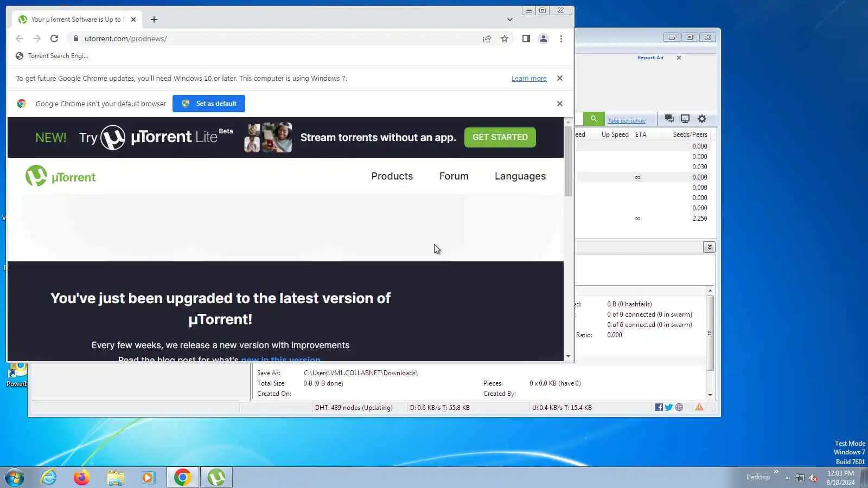Expand Desktop toolbar chevron on taskbar

(776, 472)
